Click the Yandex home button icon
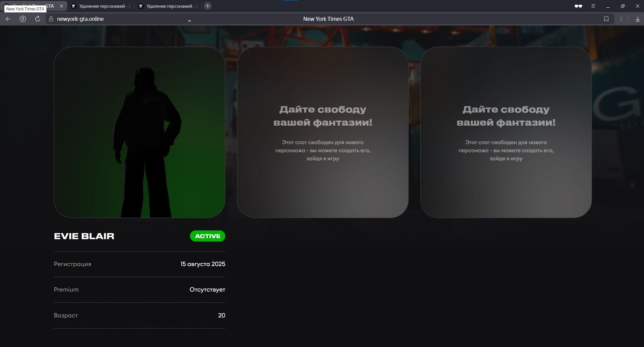This screenshot has height=347, width=644. [23, 19]
